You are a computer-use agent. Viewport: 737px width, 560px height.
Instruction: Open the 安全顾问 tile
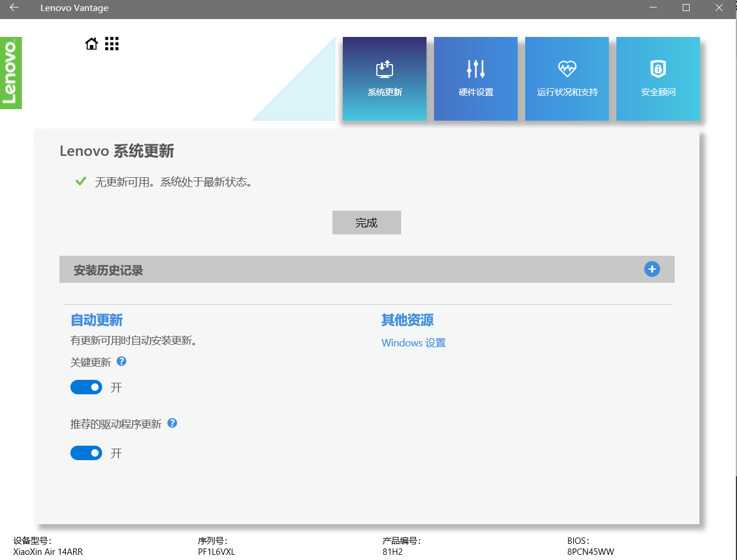pos(658,79)
